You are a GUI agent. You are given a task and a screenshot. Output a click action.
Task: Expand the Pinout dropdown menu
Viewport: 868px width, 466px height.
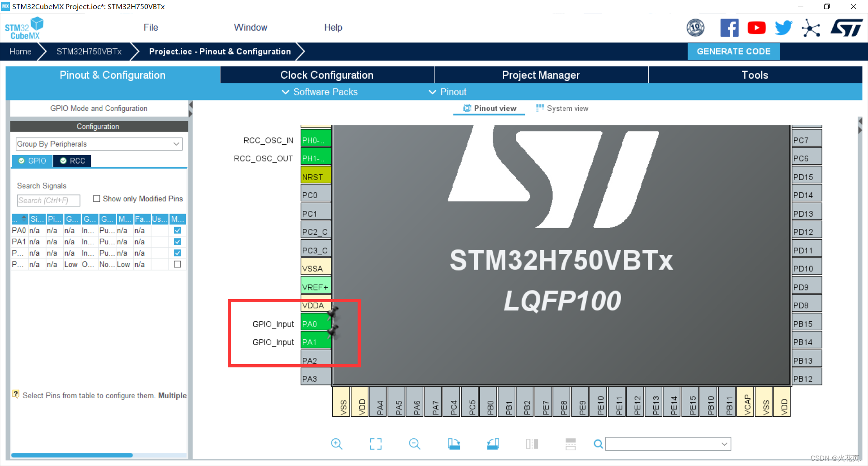447,92
